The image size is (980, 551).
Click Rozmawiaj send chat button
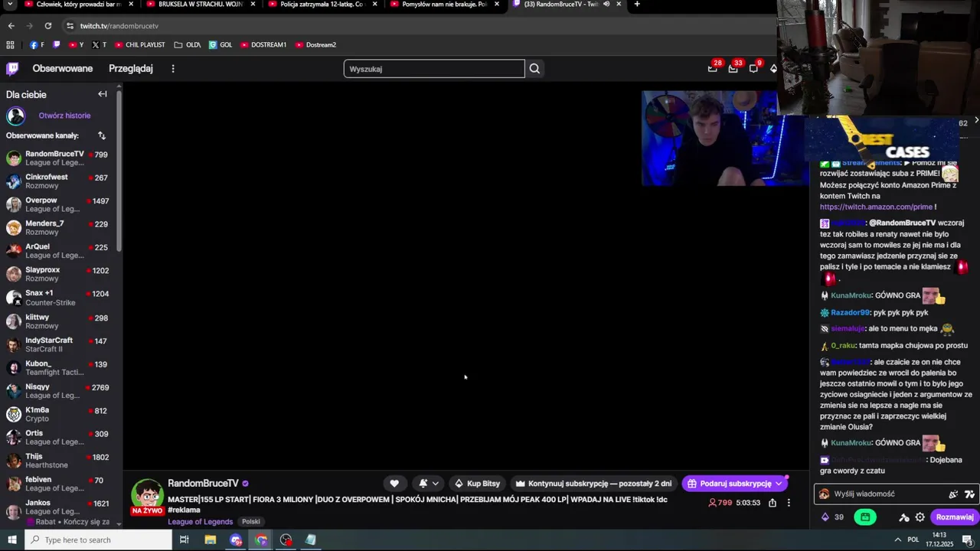tap(955, 517)
